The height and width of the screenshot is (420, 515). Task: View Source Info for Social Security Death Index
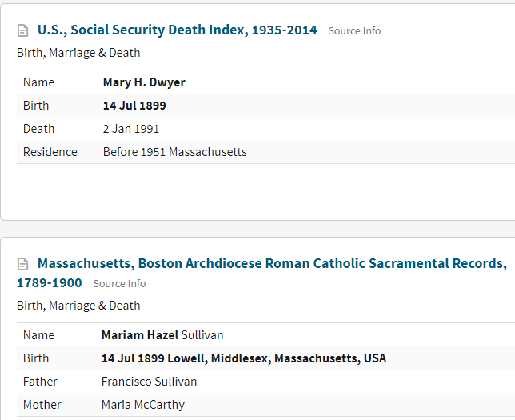pos(354,31)
